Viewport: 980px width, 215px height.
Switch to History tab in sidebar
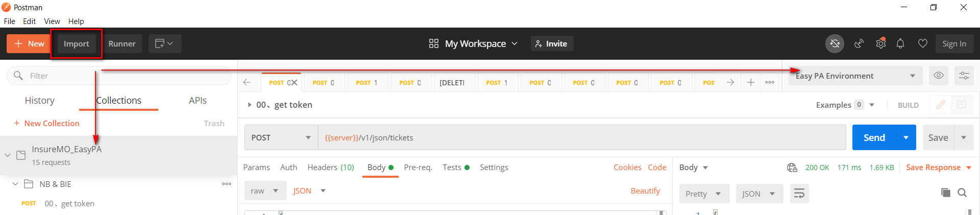click(40, 101)
